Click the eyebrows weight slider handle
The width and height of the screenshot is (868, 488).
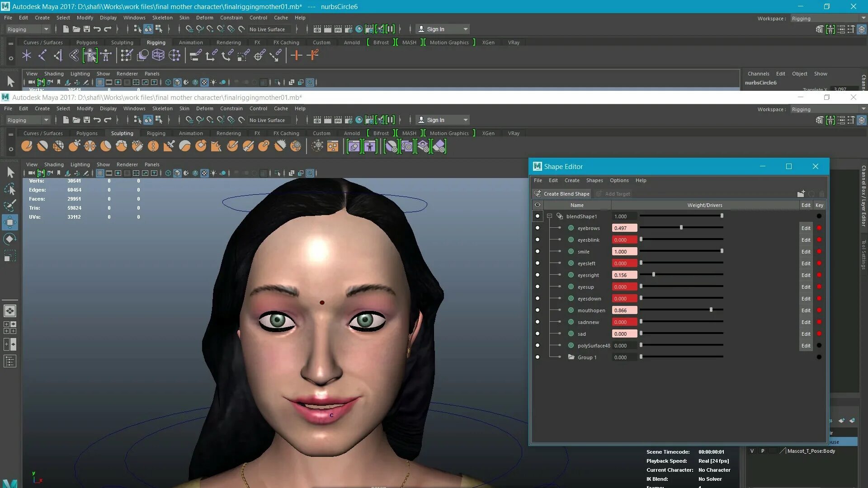click(x=681, y=228)
